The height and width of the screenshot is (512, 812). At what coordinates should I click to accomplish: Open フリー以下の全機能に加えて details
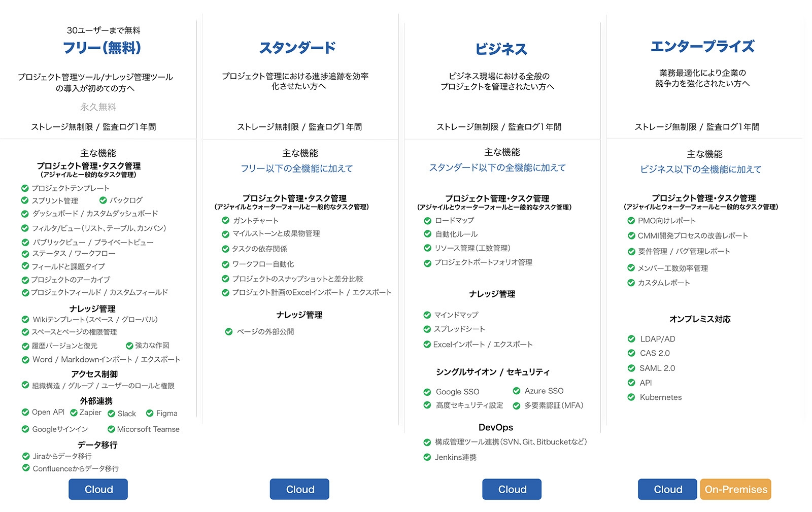pyautogui.click(x=297, y=168)
